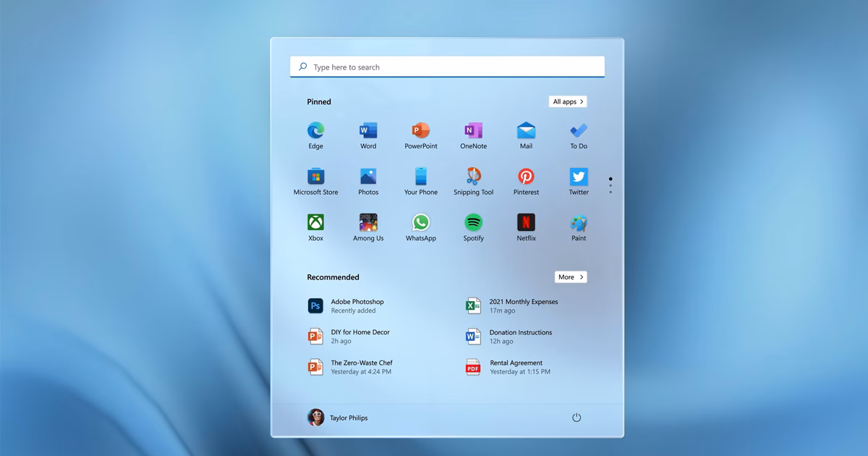Show more recommended items with More

click(571, 277)
